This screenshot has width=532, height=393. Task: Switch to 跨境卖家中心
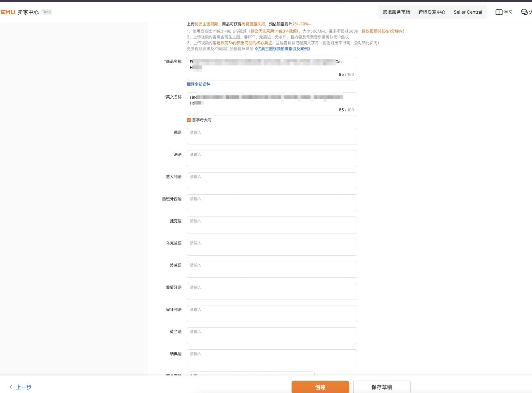point(432,12)
